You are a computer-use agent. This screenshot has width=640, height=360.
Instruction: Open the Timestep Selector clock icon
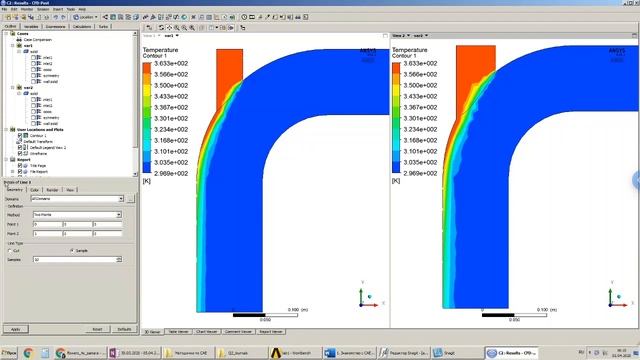coord(244,17)
